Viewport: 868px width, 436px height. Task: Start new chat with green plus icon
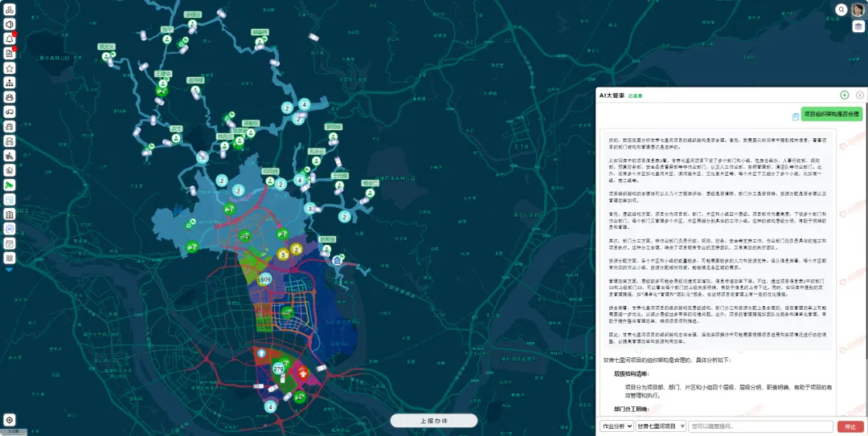coord(844,95)
